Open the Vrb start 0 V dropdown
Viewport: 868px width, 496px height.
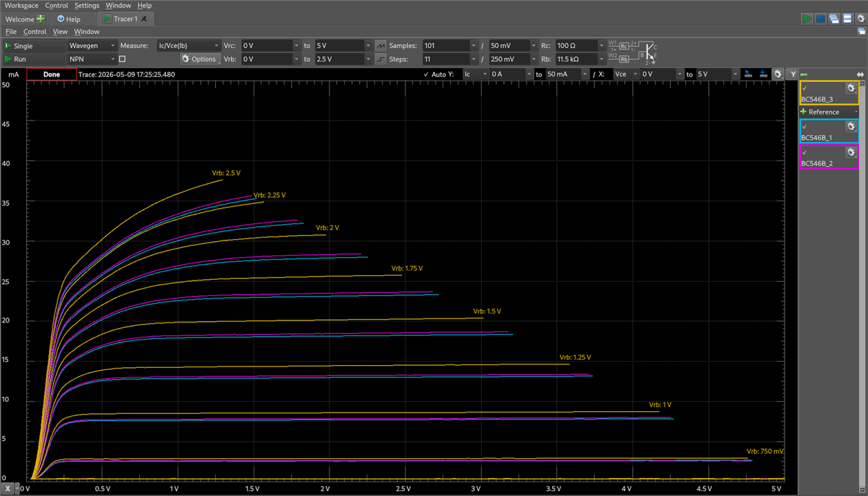(272, 59)
